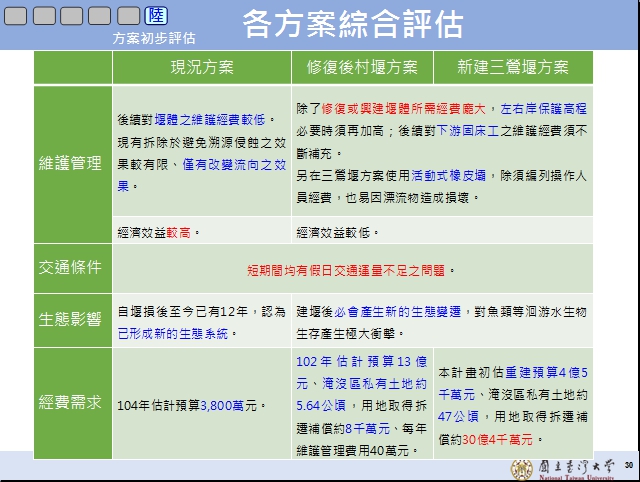Screen dimensions: 640x482
Task: Click the blue text 102年估計預算13億
Action: 362,362
